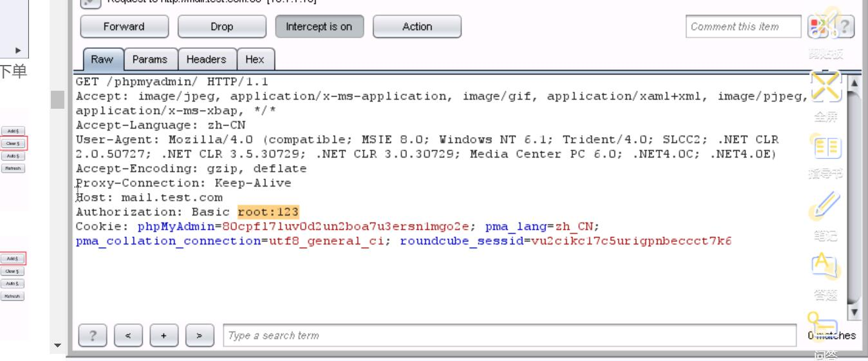The image size is (868, 361).
Task: Click the 0 matches counter
Action: coord(831,335)
